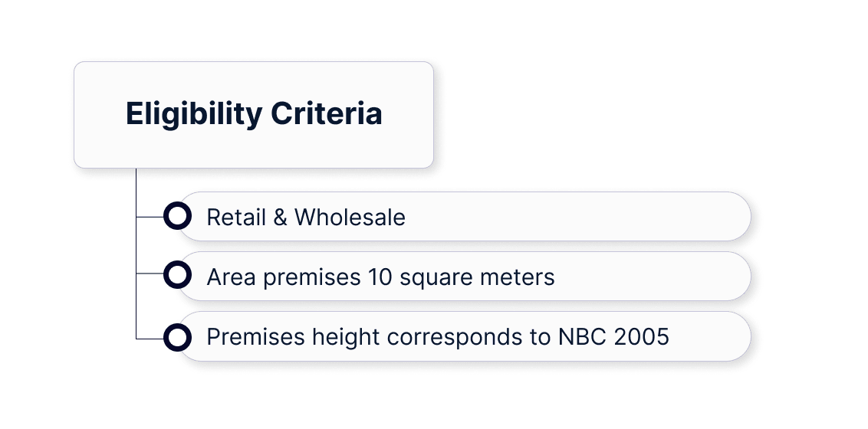
Task: Click the word Wholesale
Action: tap(350, 218)
